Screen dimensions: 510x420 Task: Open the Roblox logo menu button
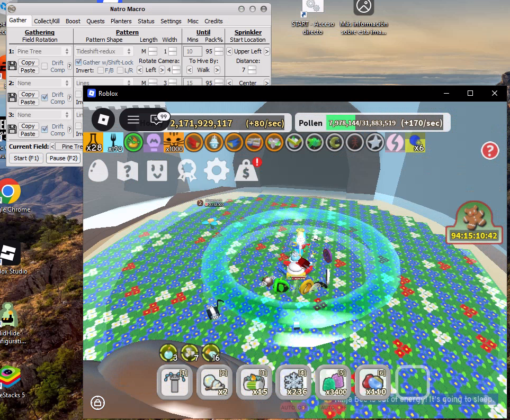103,120
